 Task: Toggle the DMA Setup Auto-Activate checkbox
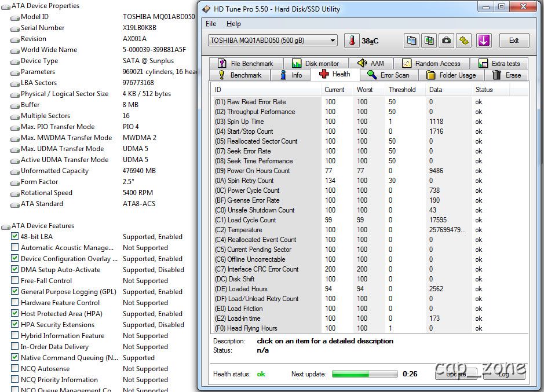point(14,269)
